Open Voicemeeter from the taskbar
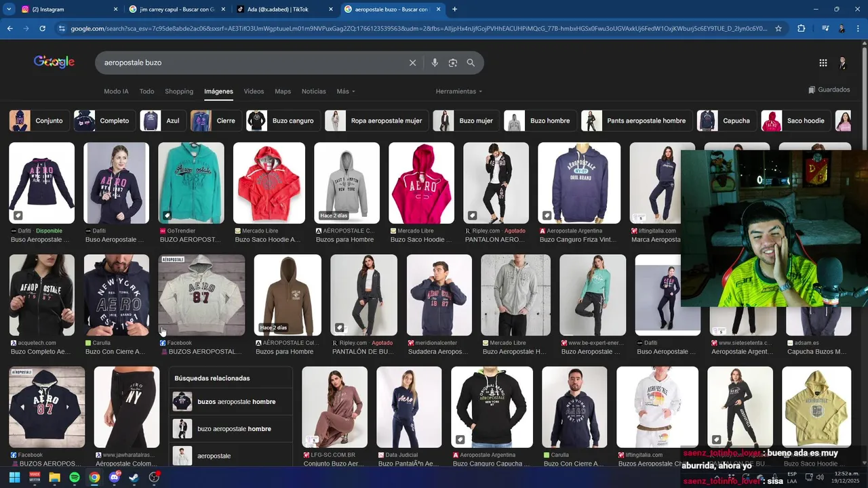Viewport: 868px width, 488px height. (x=35, y=477)
